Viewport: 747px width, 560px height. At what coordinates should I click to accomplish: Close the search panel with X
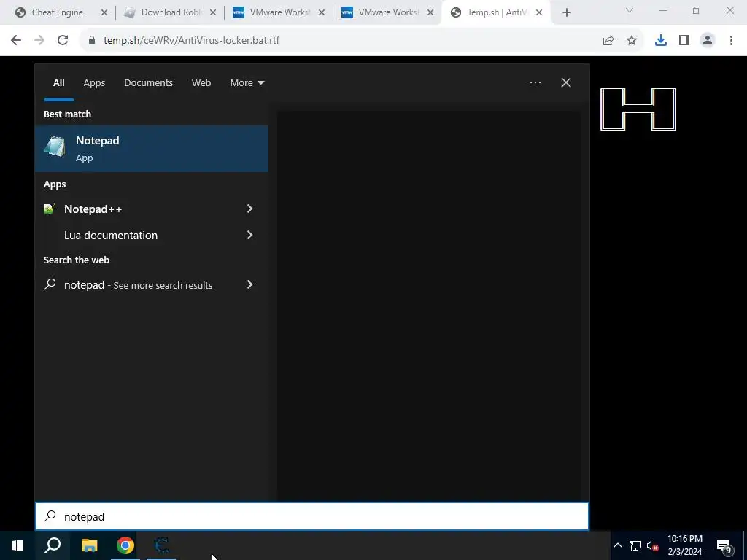click(x=566, y=82)
